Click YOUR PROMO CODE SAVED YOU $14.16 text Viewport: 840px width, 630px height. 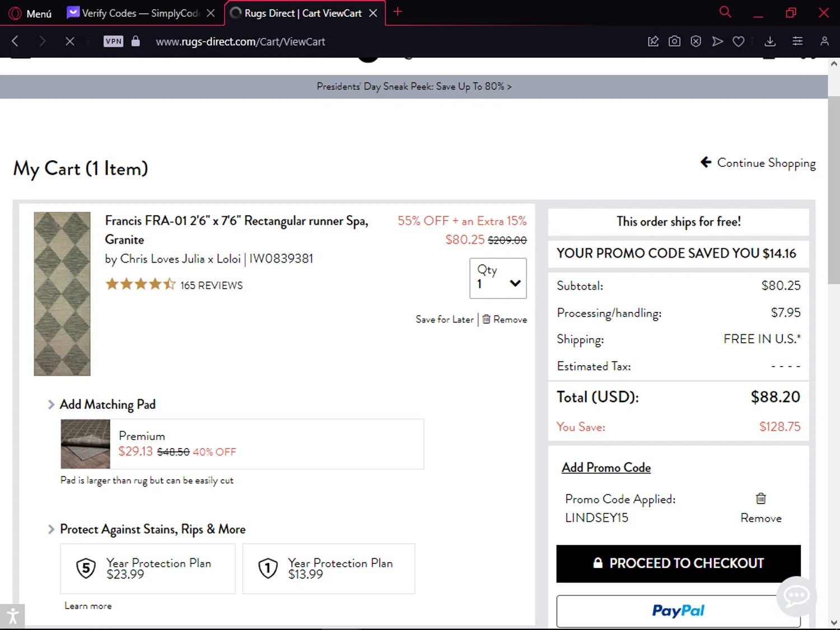676,253
